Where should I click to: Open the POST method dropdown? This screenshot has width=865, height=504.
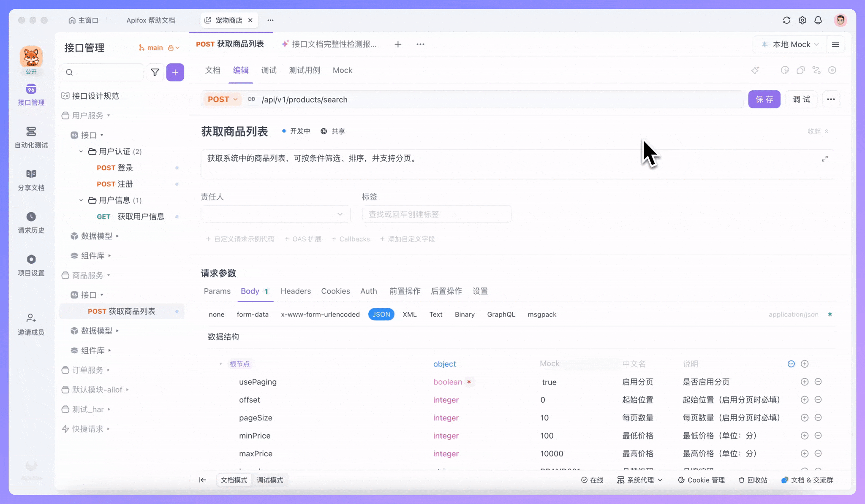[222, 99]
